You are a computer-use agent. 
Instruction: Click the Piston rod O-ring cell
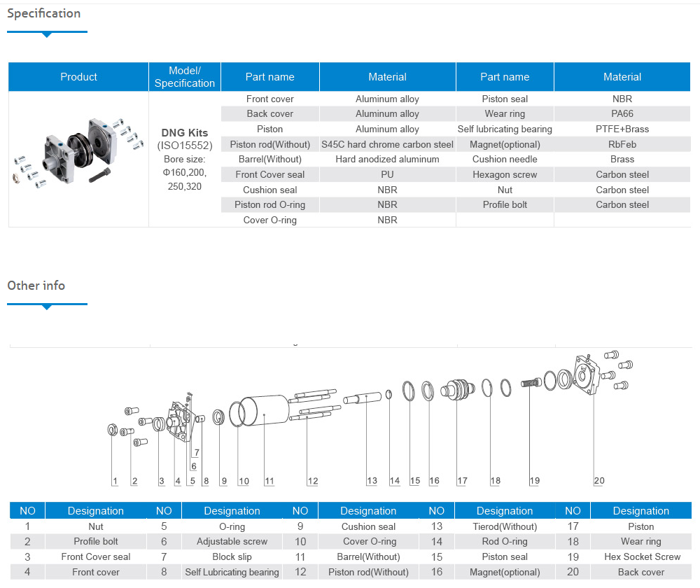pyautogui.click(x=270, y=205)
